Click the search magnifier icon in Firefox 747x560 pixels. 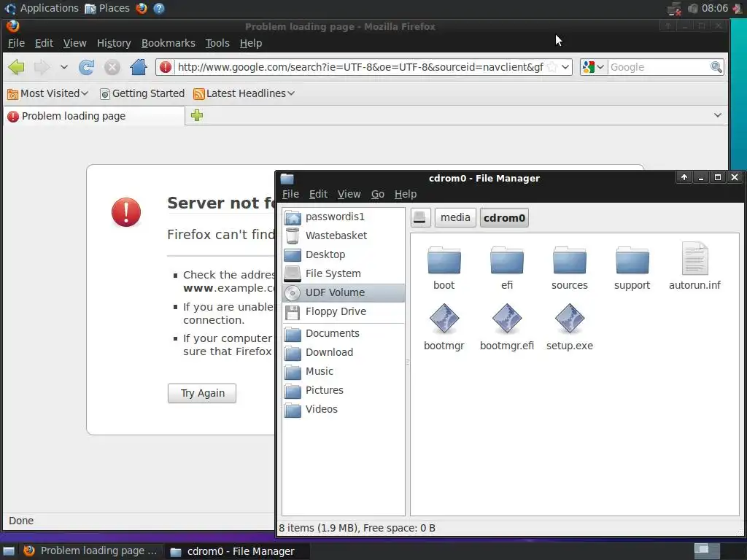click(x=716, y=67)
